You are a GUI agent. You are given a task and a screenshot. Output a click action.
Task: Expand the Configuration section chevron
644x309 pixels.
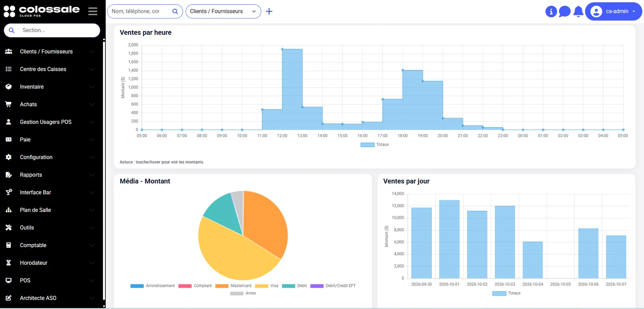tap(92, 157)
